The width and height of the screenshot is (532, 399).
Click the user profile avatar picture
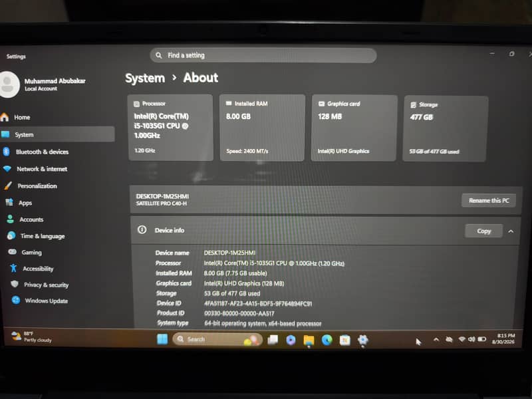pyautogui.click(x=7, y=84)
